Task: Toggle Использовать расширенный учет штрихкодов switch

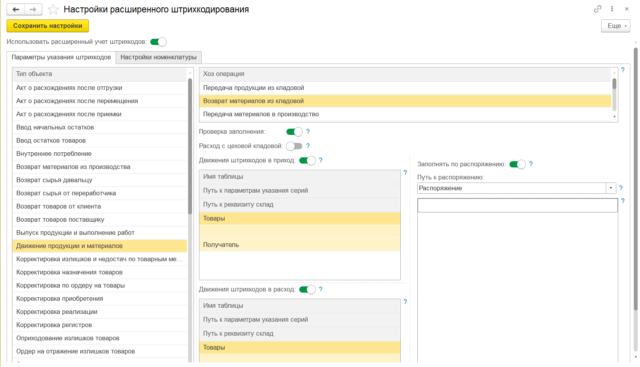Action: pos(158,42)
